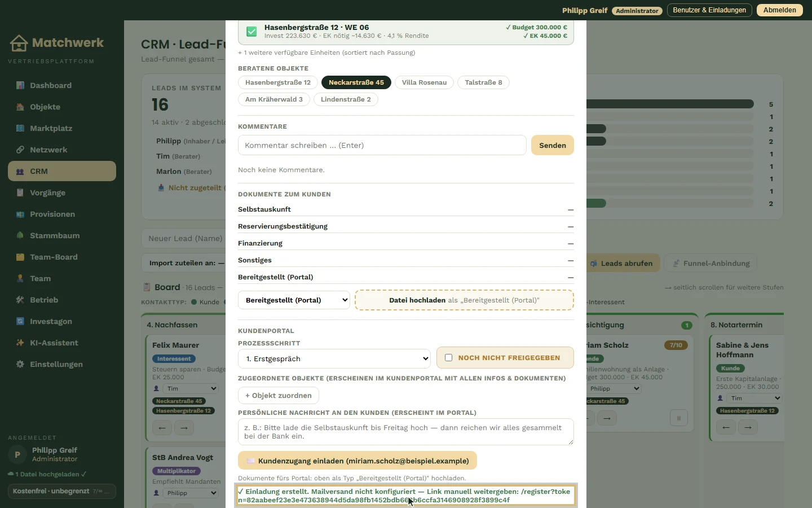Click the Betrieb tools icon

coord(20,300)
